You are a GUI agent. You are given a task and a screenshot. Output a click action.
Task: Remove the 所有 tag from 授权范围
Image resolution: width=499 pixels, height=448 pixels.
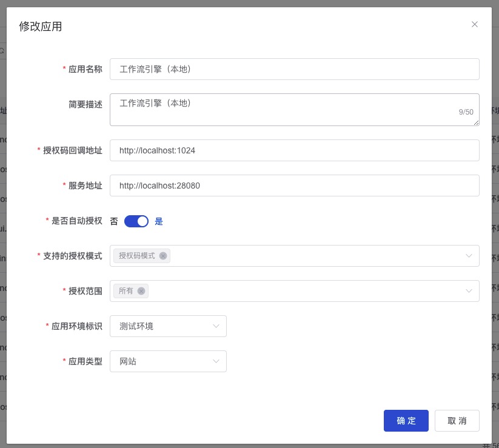click(141, 291)
